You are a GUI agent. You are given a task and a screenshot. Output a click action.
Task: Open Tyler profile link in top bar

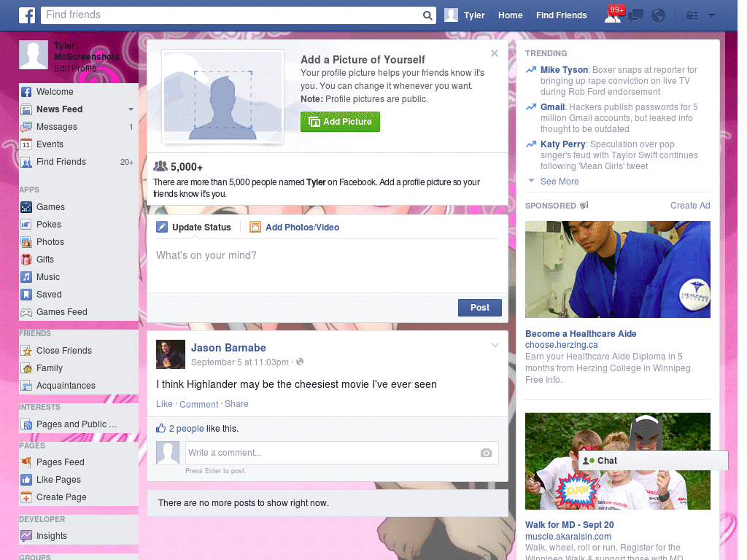[x=474, y=15]
